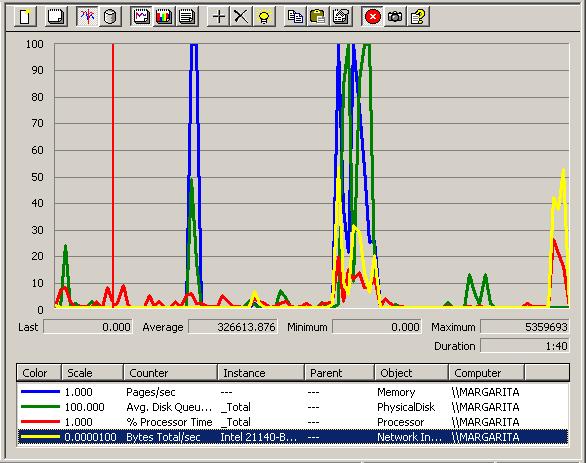Click the Maximum value field 5359693
Image resolution: width=586 pixels, height=463 pixels.
click(x=525, y=327)
